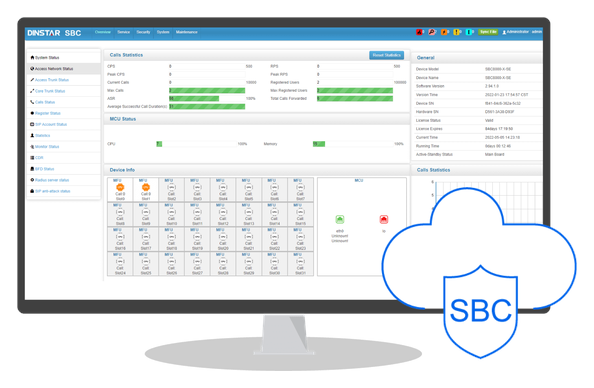Open Radius server status in the sidebar
Image resolution: width=594 pixels, height=388 pixels.
click(64, 180)
